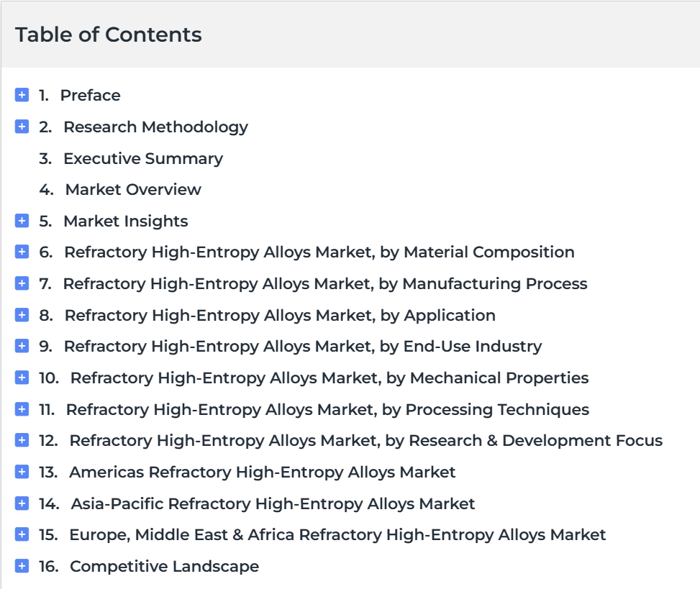Expand Competitive Landscape plus icon
The height and width of the screenshot is (589, 700).
point(22,566)
